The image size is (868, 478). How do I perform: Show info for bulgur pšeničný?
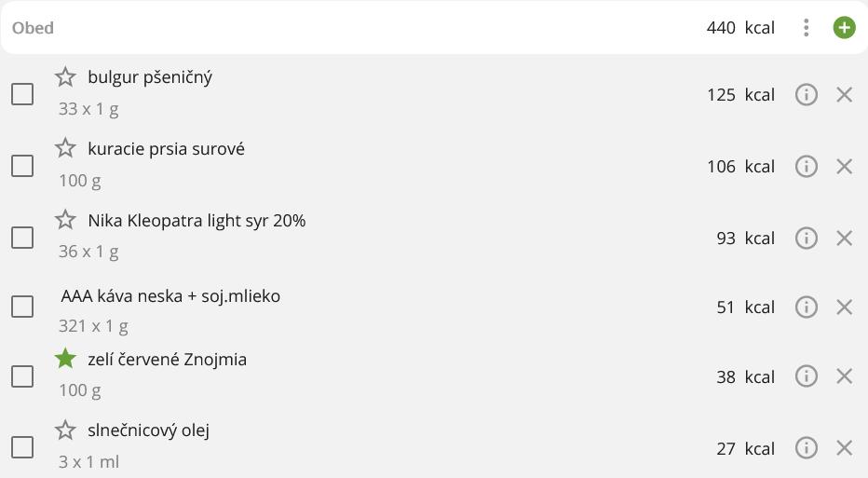(807, 94)
